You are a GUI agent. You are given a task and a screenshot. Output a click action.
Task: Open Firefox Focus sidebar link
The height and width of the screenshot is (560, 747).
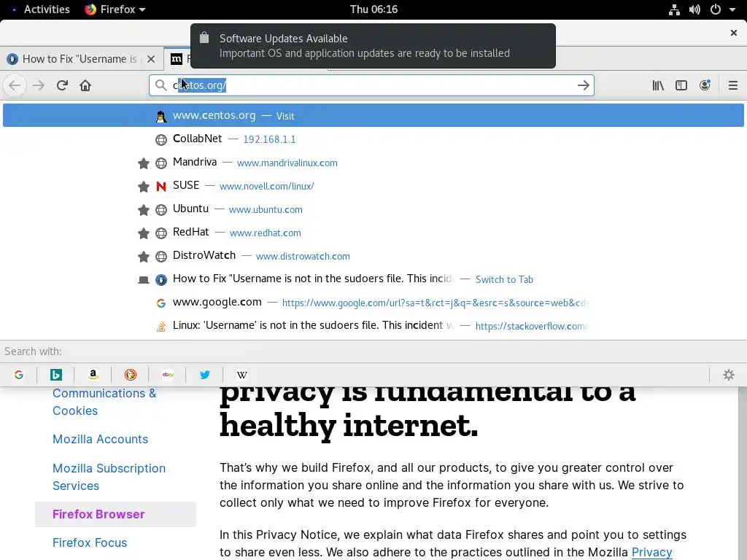point(90,542)
